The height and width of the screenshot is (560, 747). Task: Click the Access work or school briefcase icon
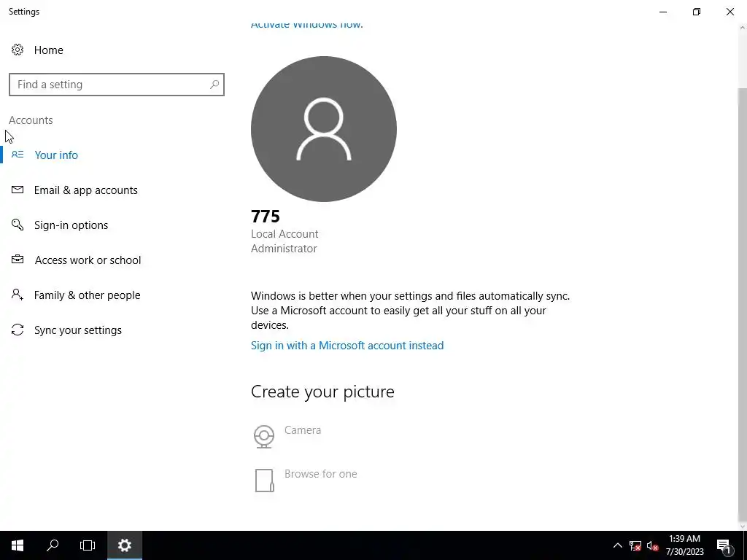point(18,260)
